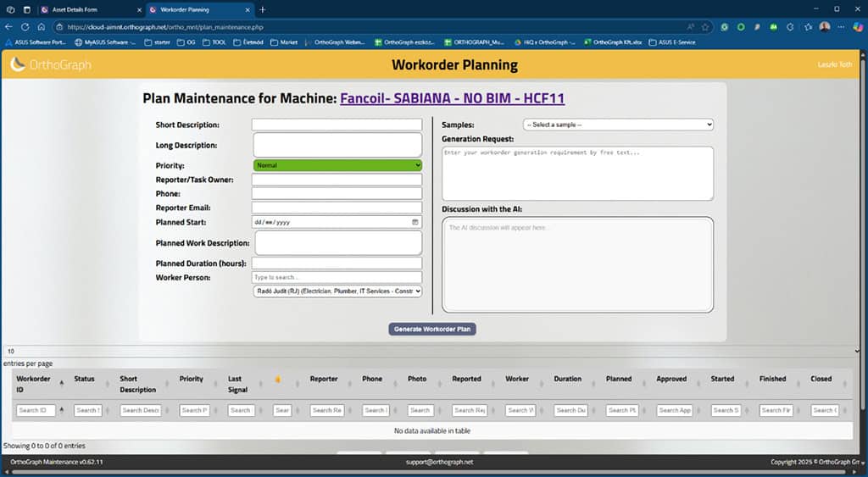
Task: Open the OrthoGraph Kft.xlsx bookmark
Action: (613, 42)
